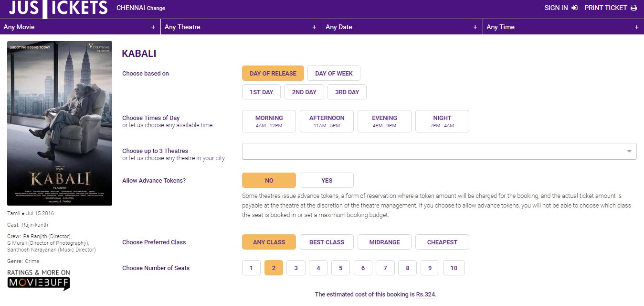
Task: Choose 2 seats
Action: point(274,268)
